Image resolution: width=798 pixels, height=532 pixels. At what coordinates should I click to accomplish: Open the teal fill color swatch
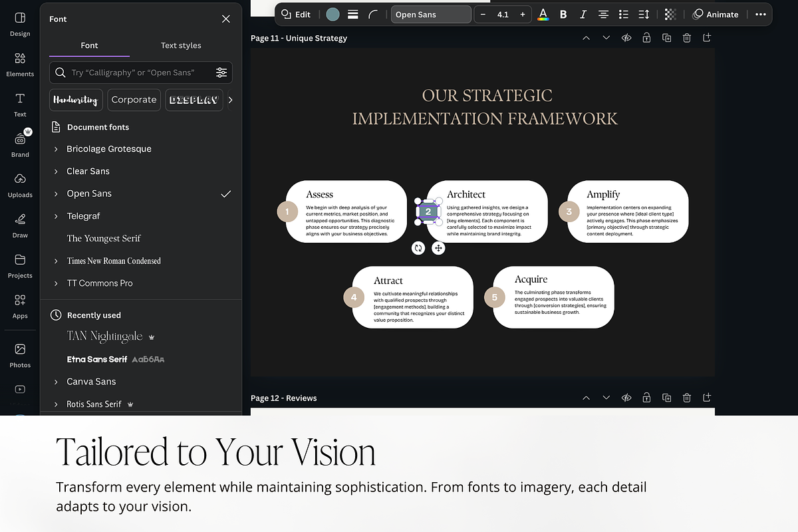click(332, 15)
